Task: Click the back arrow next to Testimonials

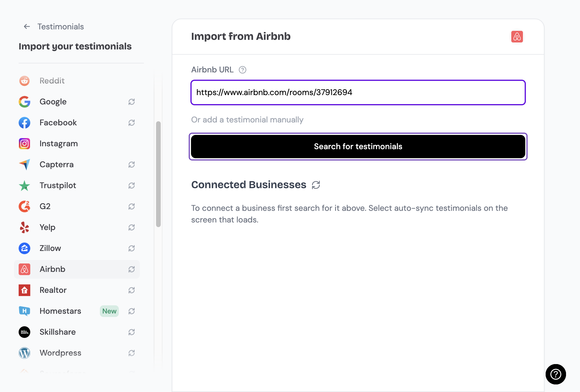Action: (x=27, y=26)
